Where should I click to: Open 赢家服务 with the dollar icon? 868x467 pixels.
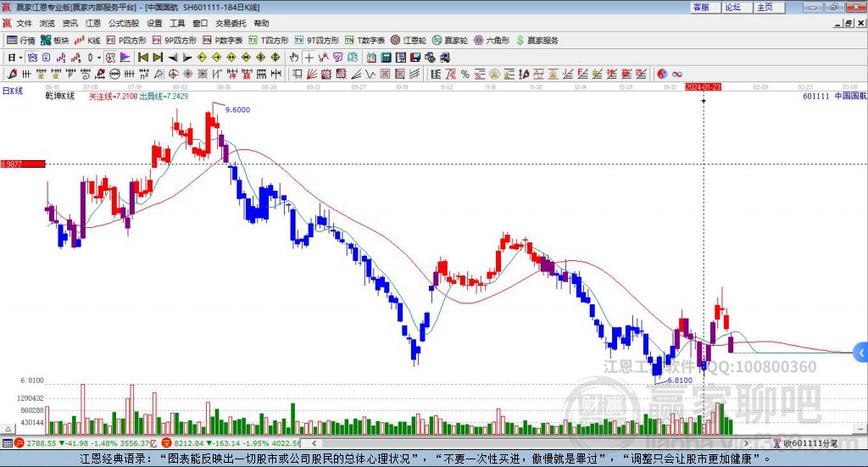click(537, 41)
